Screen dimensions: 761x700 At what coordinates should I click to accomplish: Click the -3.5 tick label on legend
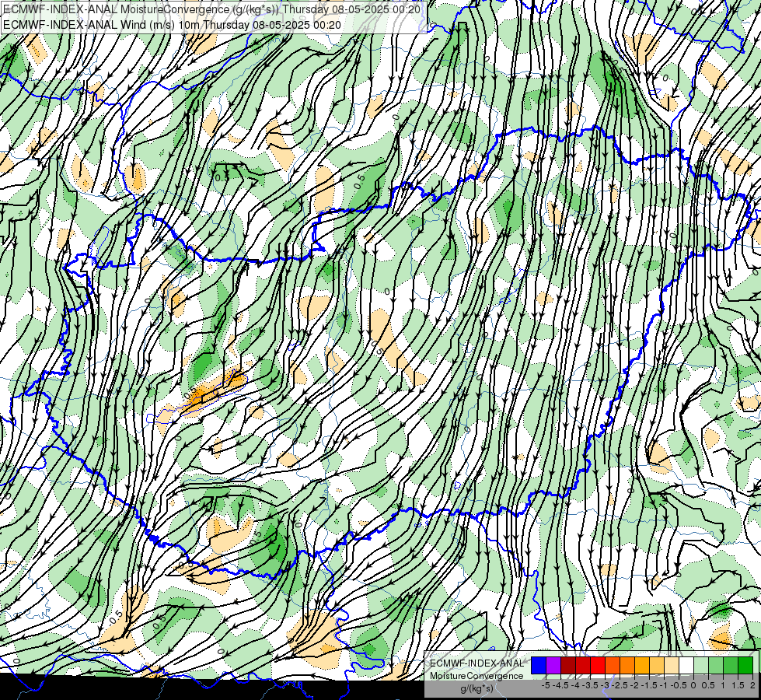click(x=590, y=685)
